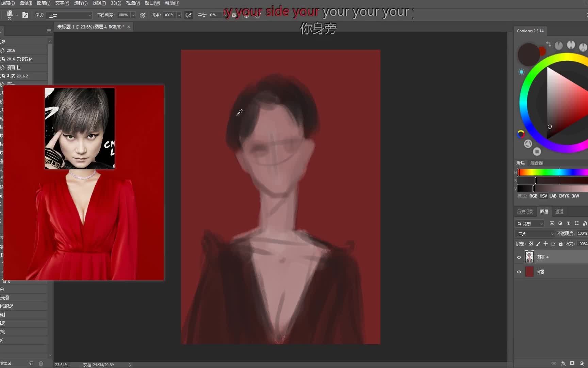
Task: Hide the 背景 layer
Action: 519,272
